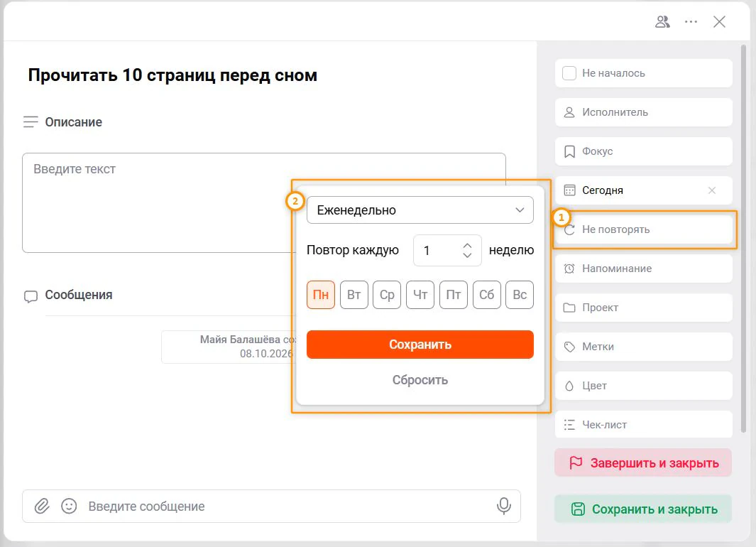Clear the Сегодня date with its X
This screenshot has width=756, height=547.
click(x=712, y=190)
